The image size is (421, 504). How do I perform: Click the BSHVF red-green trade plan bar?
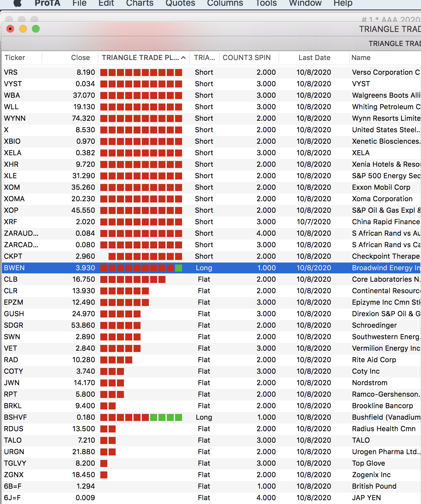141,417
